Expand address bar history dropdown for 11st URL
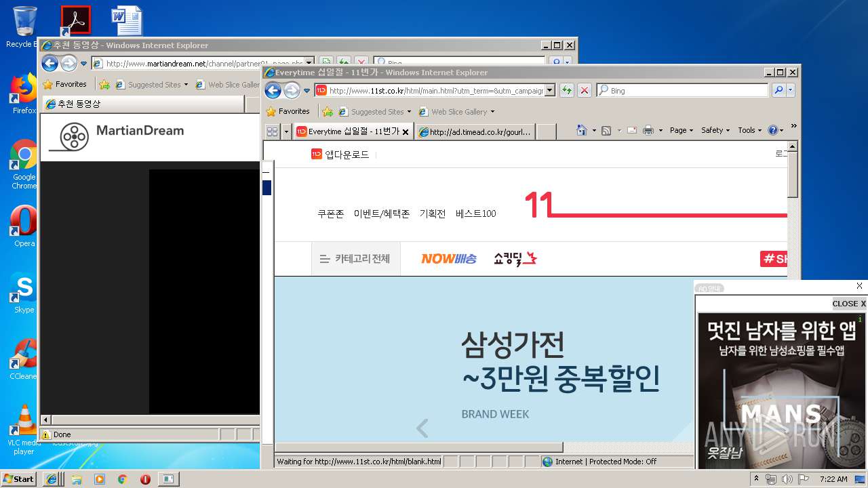The height and width of the screenshot is (488, 868). [550, 90]
